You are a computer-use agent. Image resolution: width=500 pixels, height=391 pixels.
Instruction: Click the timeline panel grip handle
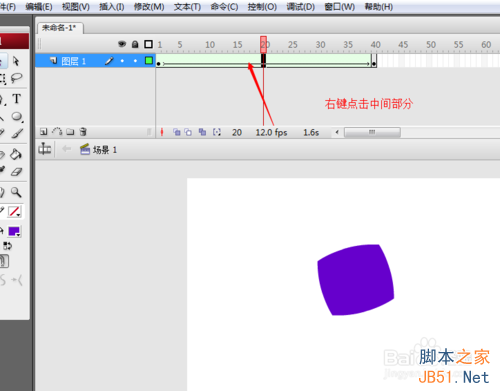click(40, 44)
